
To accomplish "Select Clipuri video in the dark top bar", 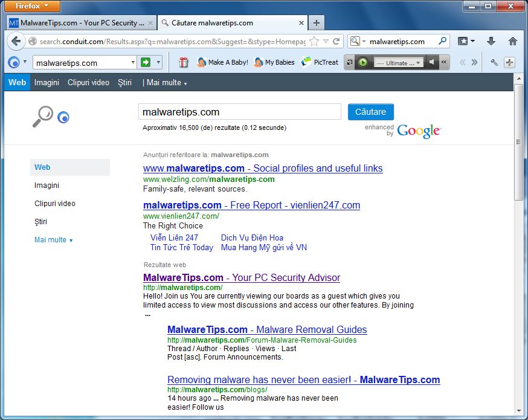I will tap(88, 83).
